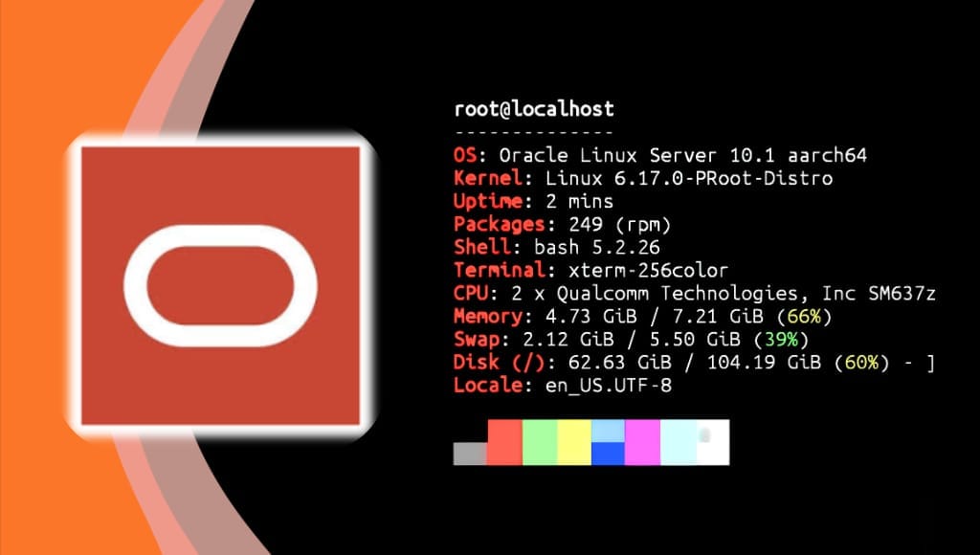
Task: Click the Uptime line reading 2 mins
Action: [x=533, y=201]
